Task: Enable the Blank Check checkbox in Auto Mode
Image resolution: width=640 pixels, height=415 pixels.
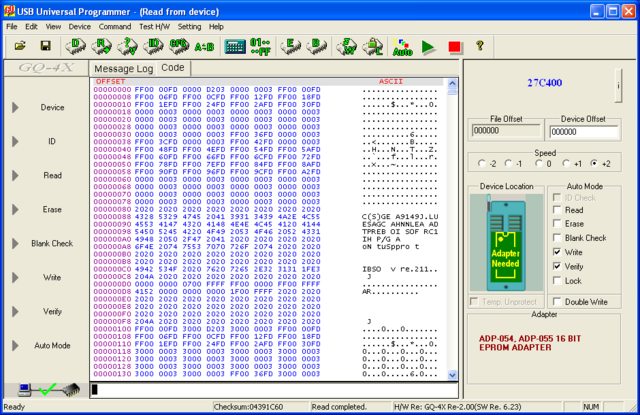Action: 557,237
